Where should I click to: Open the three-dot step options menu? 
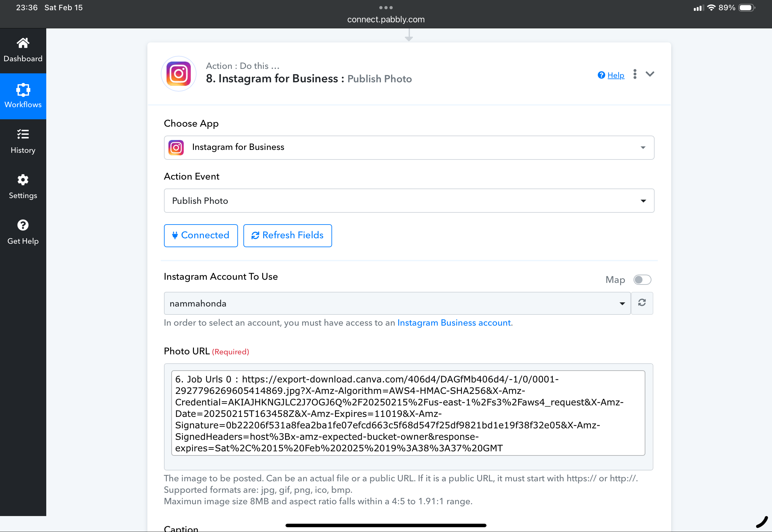635,74
